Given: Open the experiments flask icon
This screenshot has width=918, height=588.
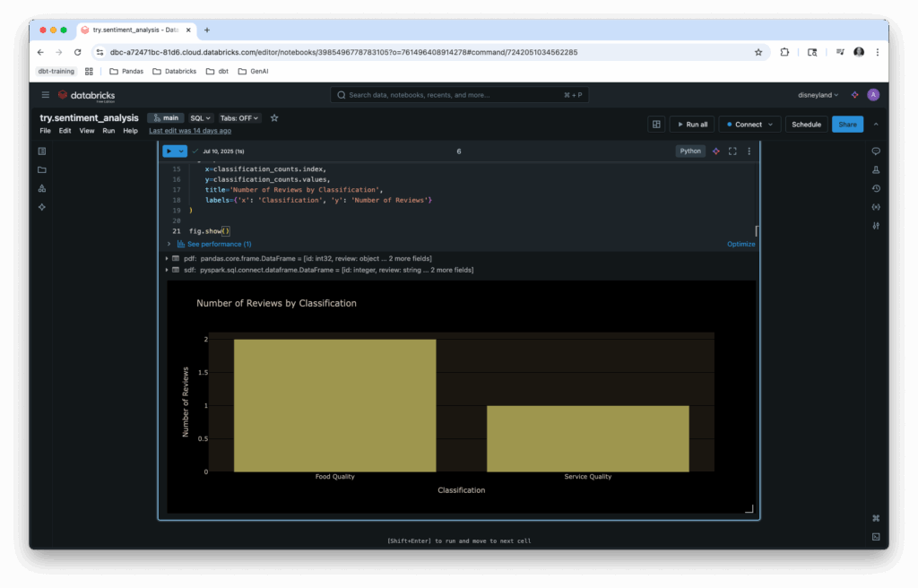Looking at the screenshot, I should coord(876,169).
